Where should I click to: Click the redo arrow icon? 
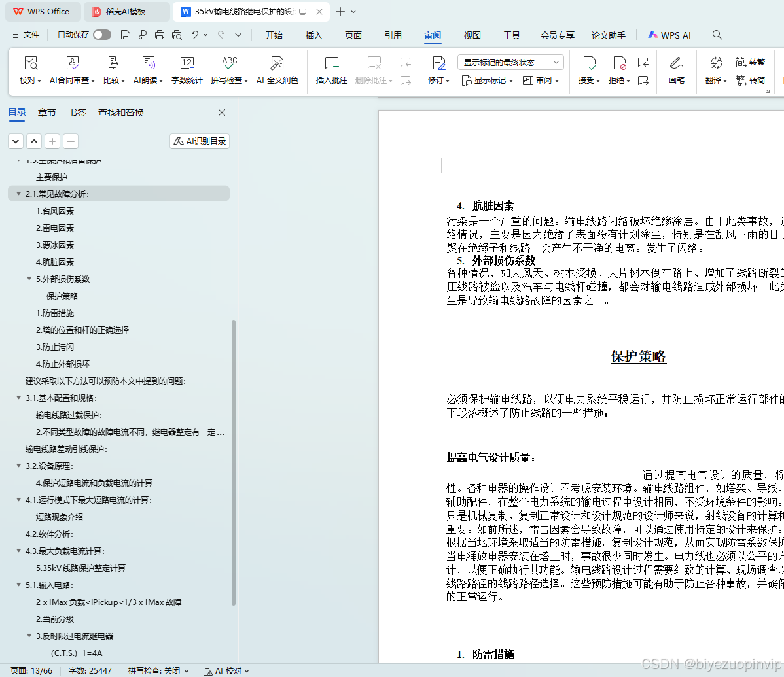click(x=221, y=35)
